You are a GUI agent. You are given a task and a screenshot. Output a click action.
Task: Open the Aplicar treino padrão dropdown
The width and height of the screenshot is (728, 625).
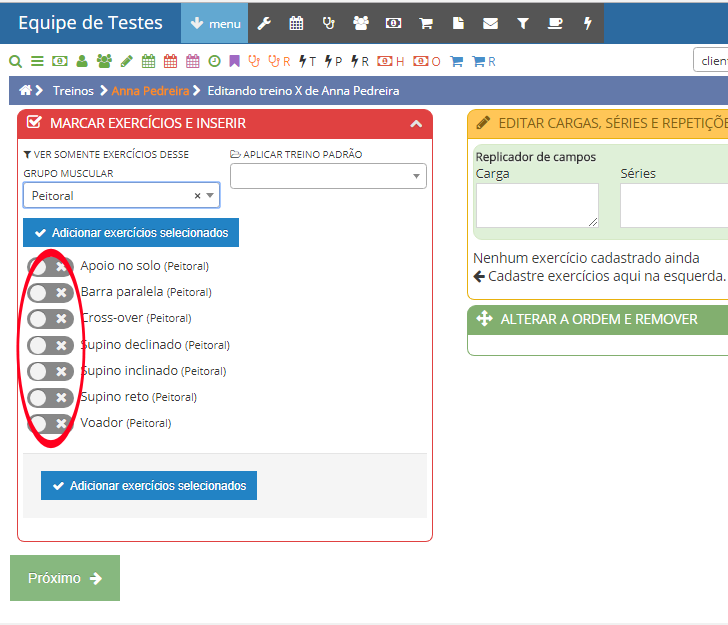[328, 176]
